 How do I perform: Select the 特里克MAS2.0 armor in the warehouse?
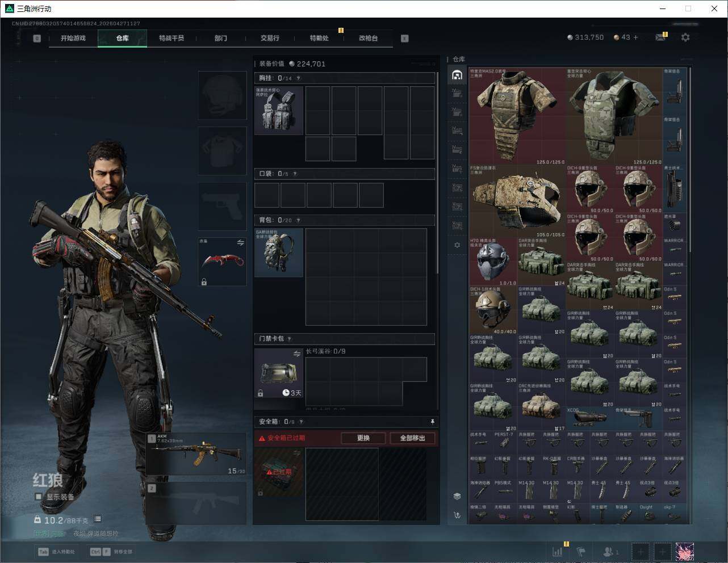click(x=517, y=116)
